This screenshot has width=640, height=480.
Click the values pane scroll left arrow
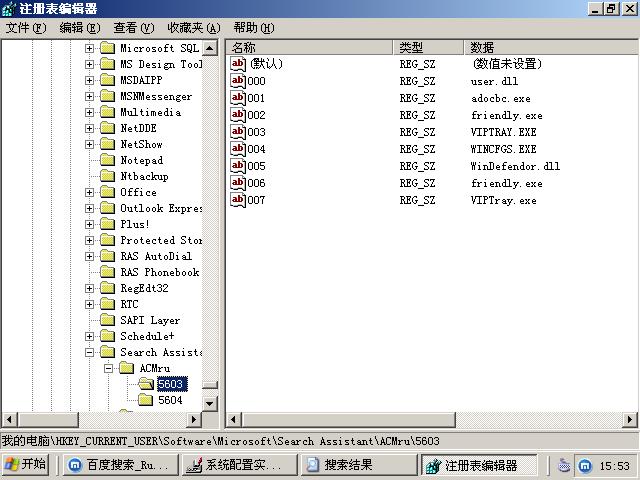(x=234, y=419)
